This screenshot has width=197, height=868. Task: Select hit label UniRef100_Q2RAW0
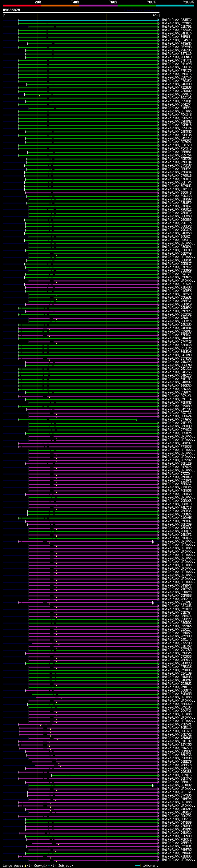tap(177, 91)
